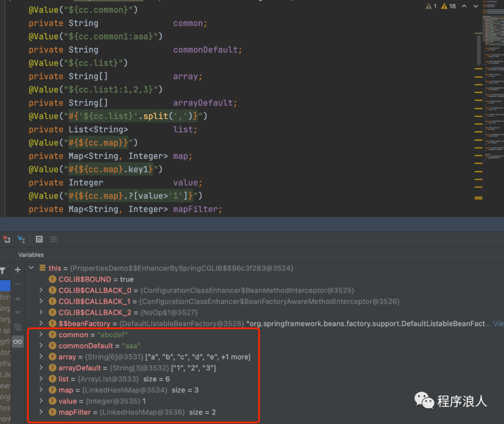Click field icon of commonDefault variable

pos(52,346)
